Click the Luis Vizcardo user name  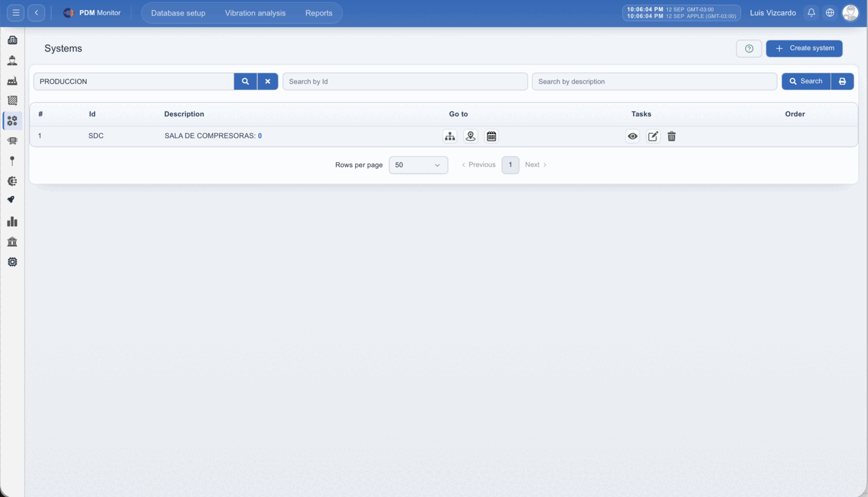point(773,13)
